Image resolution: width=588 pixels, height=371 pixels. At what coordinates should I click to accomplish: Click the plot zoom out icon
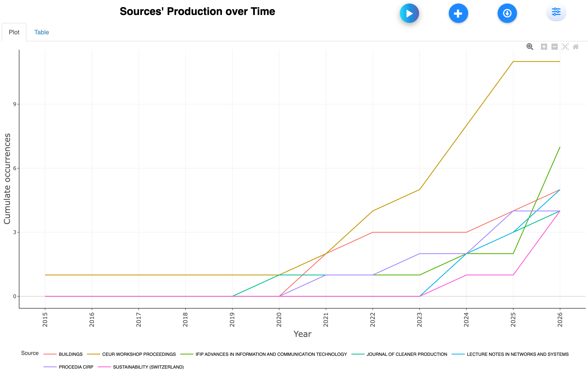pyautogui.click(x=555, y=47)
